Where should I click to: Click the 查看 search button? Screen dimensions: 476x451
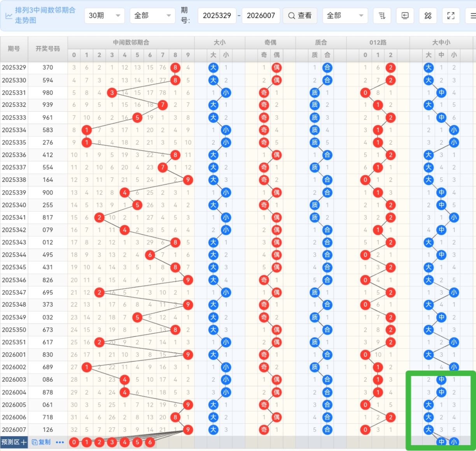pyautogui.click(x=300, y=16)
